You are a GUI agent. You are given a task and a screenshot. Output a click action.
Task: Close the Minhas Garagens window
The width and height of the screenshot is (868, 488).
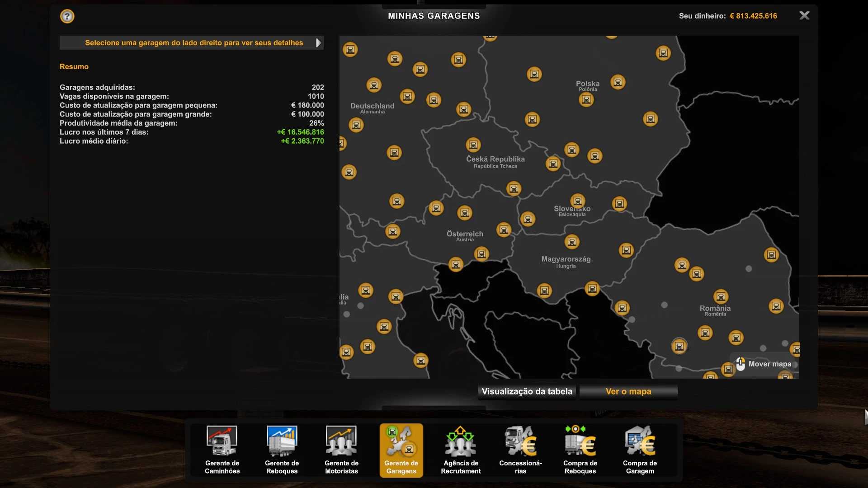[x=804, y=16]
